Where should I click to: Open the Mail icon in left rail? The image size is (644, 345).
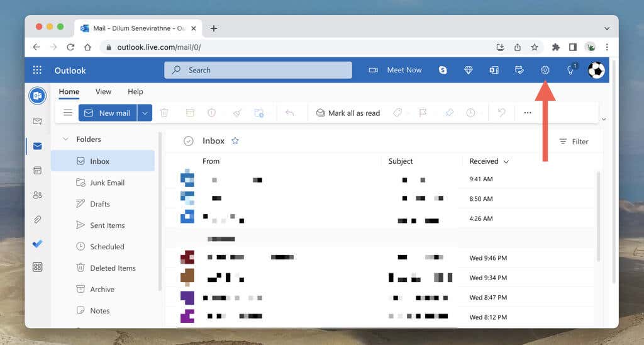pos(37,146)
